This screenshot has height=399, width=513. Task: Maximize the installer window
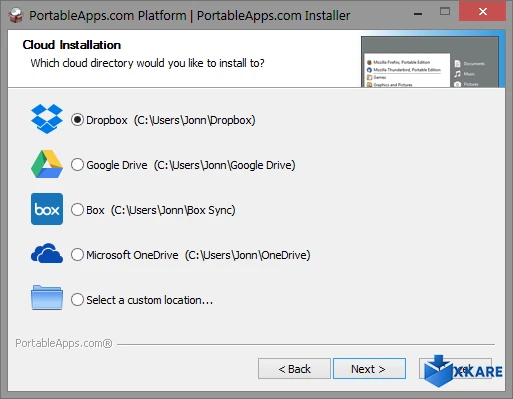(445, 12)
